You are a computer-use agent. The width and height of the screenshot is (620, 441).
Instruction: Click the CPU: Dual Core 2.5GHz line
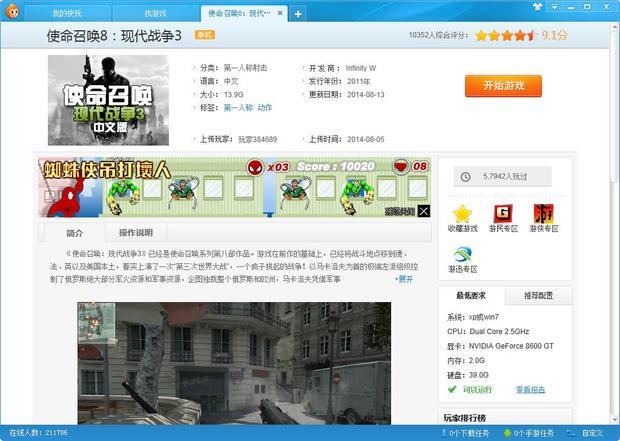click(488, 331)
